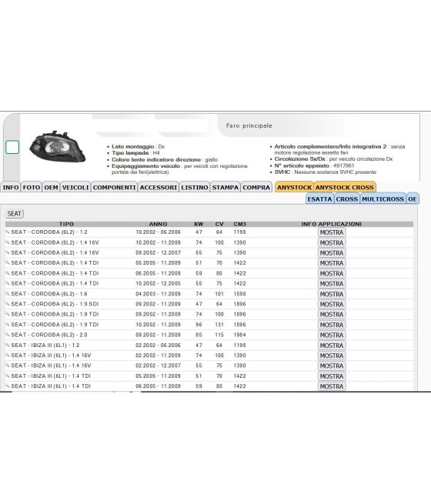Click magnifier icon beside Cordoba 1.9 TDI 96kW
This screenshot has width=431, height=504.
8,324
